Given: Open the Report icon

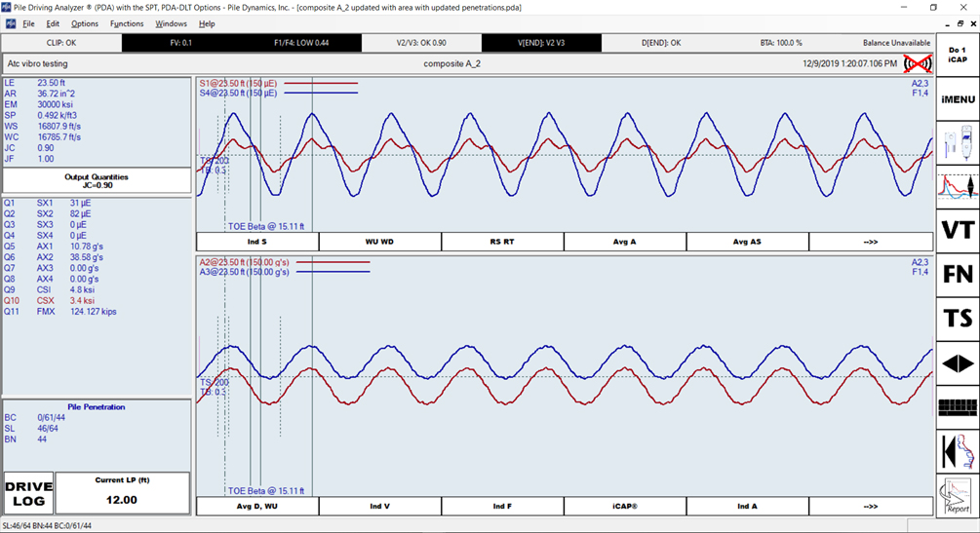Looking at the screenshot, I should pos(958,497).
